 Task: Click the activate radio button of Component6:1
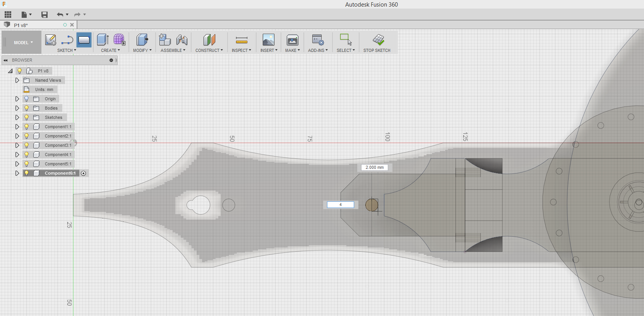pyautogui.click(x=83, y=173)
